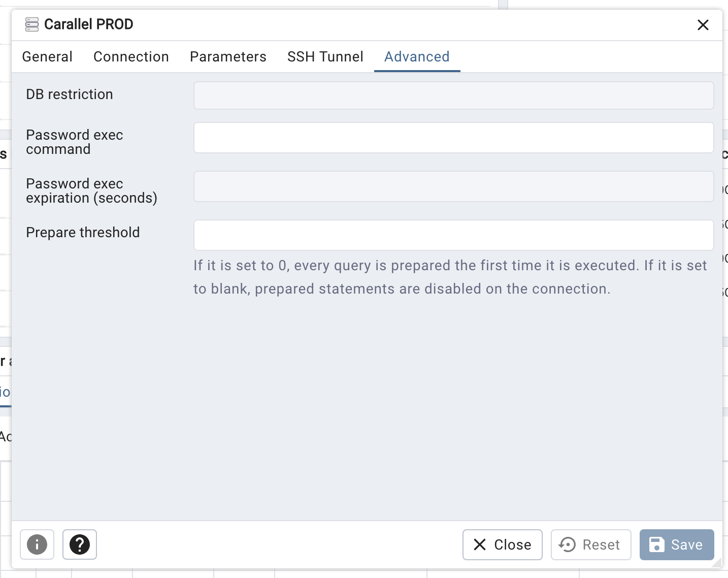Select the SSH Tunnel tab
728x578 pixels.
[325, 57]
